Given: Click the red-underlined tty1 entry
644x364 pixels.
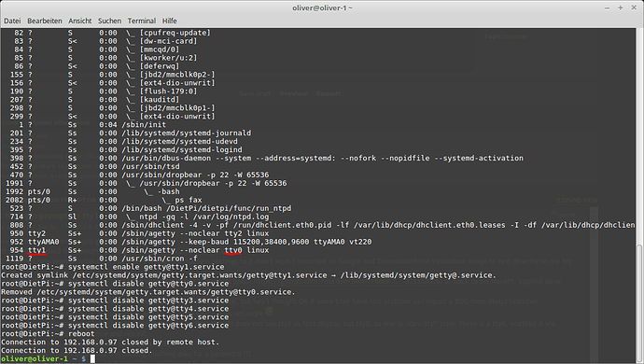Looking at the screenshot, I should pyautogui.click(x=36, y=250).
